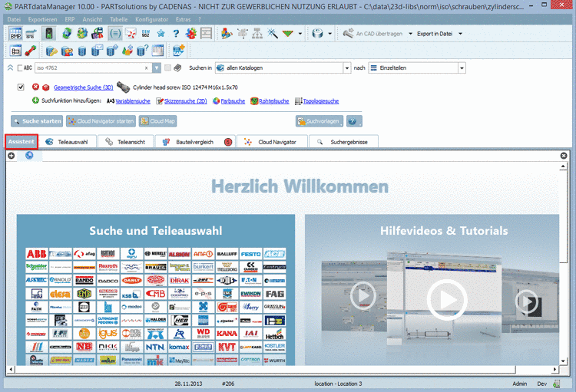Click the green-red triangle filter icon
576x392 pixels.
tap(288, 34)
